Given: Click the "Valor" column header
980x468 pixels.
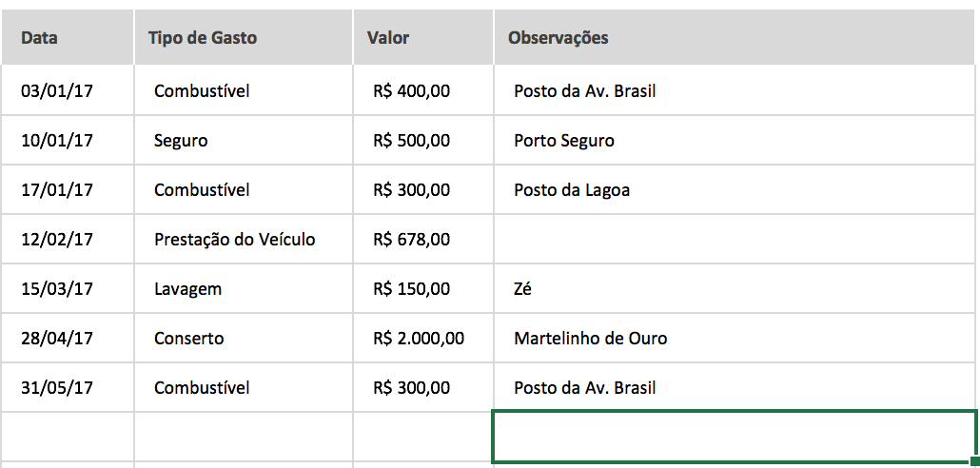Looking at the screenshot, I should coord(388,38).
